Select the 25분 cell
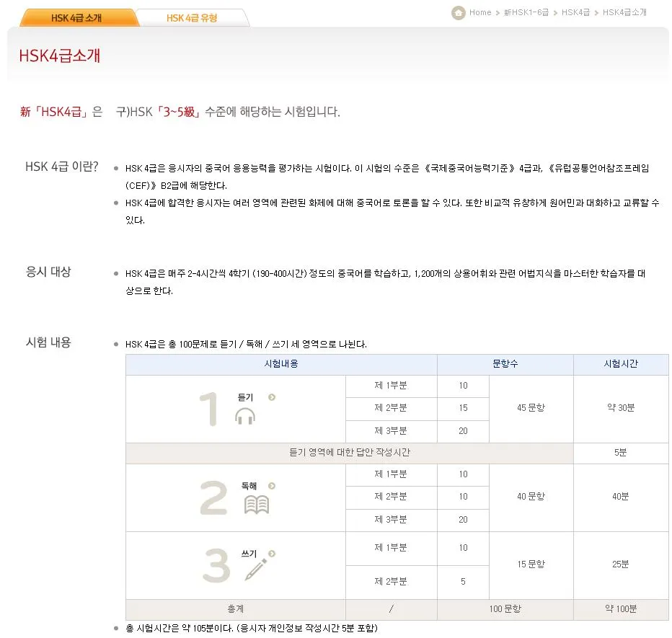The width and height of the screenshot is (672, 638). point(621,564)
